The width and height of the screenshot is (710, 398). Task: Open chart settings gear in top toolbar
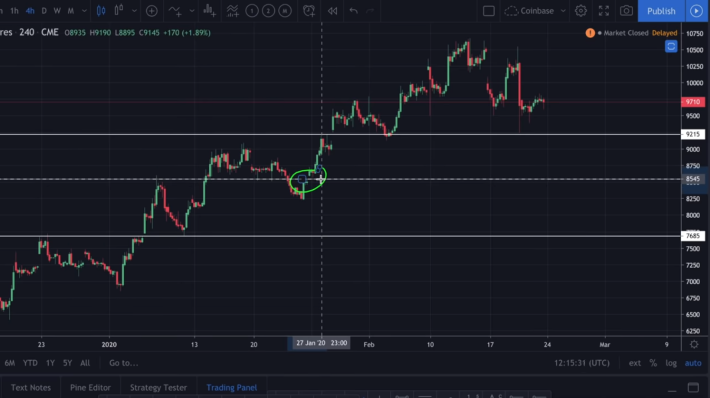[x=580, y=11]
